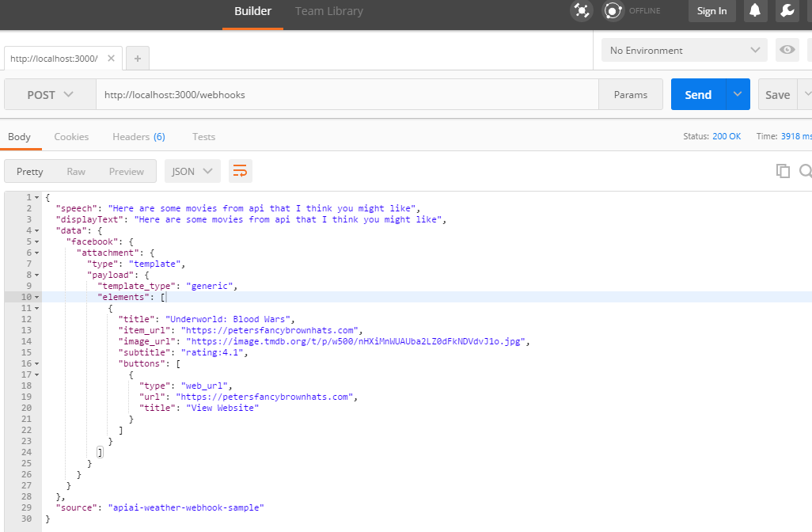Click the 200 OK status value
Viewport: 812px width, 532px height.
pyautogui.click(x=727, y=136)
